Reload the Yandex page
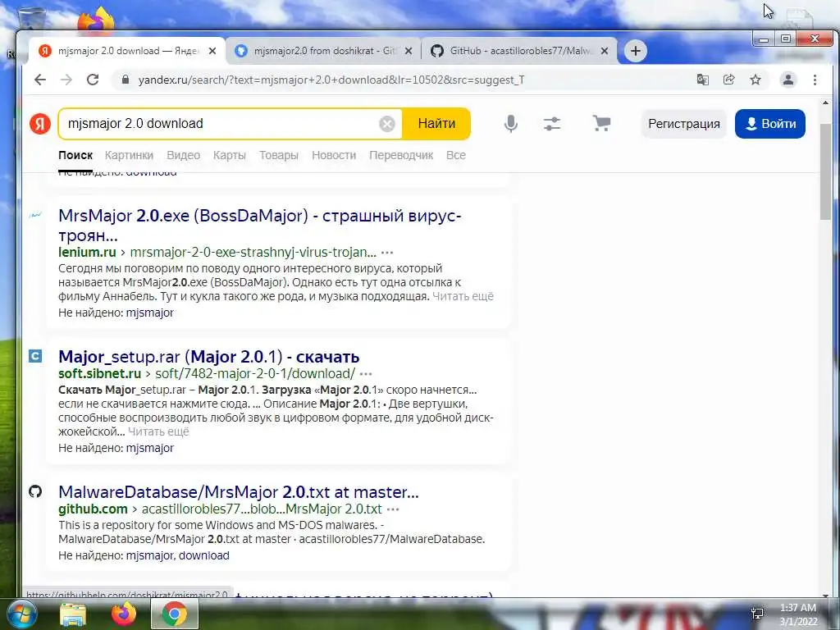This screenshot has height=630, width=840. tap(93, 80)
